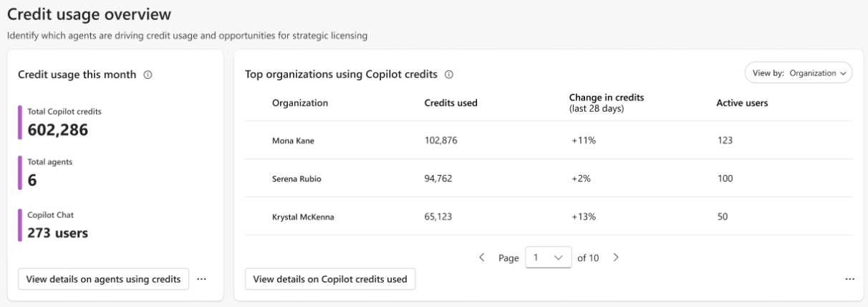Click the Total agents count of 6
This screenshot has width=868, height=307.
coord(32,181)
